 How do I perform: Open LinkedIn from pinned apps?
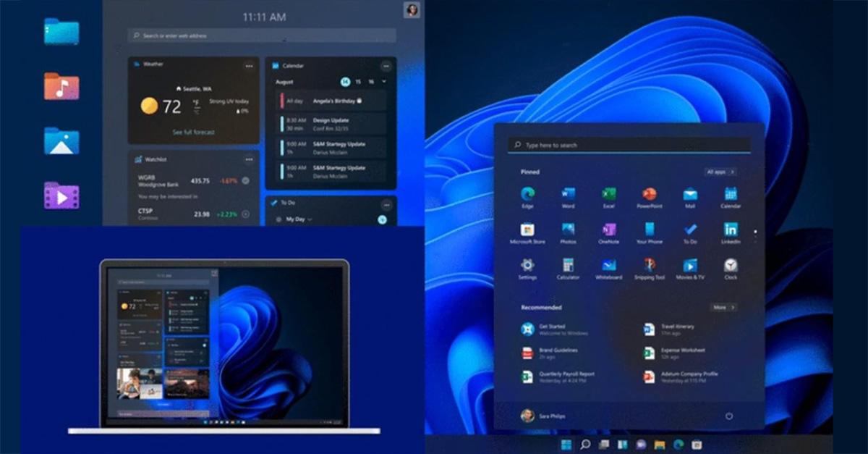(x=731, y=232)
